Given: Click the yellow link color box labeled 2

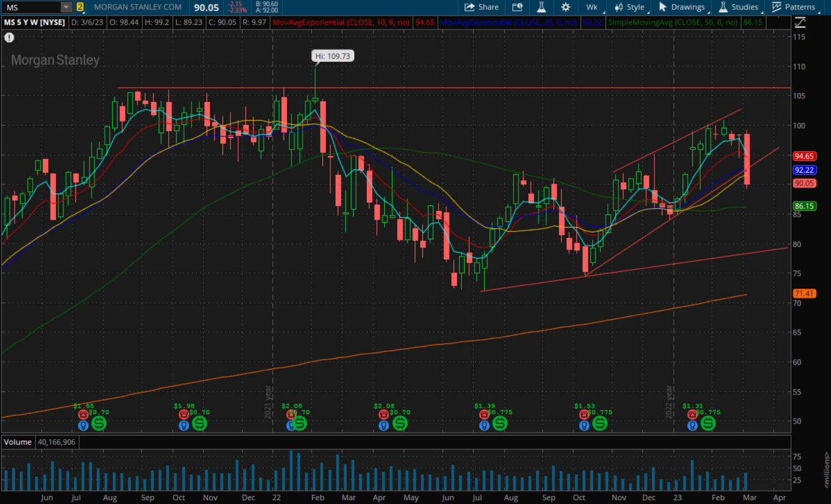Looking at the screenshot, I should coord(80,7).
